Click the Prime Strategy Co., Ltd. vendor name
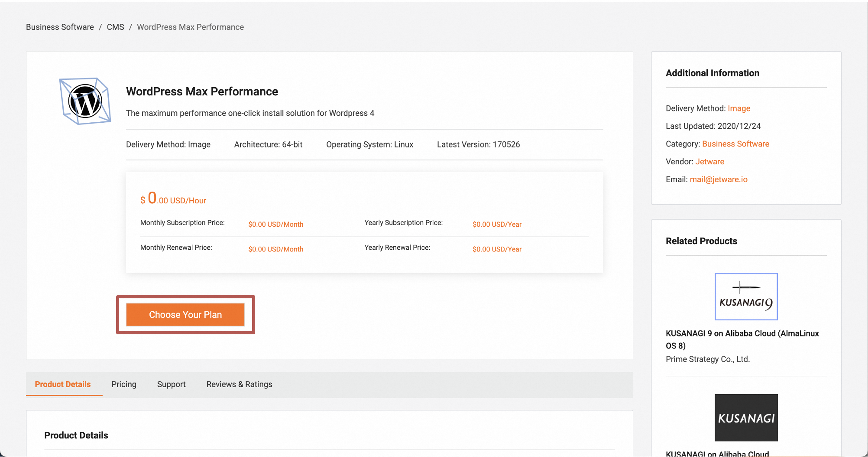Viewport: 868px width, 457px height. (707, 359)
